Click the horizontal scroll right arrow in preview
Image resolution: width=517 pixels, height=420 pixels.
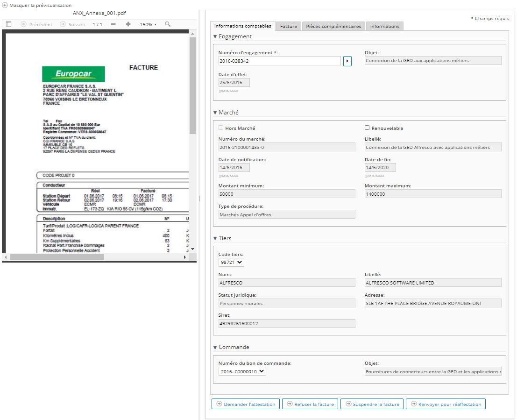click(184, 257)
